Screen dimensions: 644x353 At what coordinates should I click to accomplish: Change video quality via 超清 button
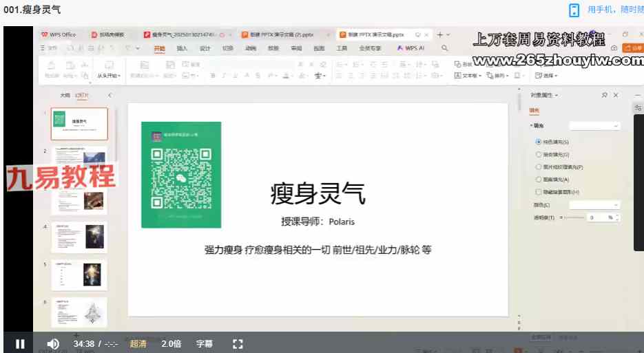tap(138, 343)
